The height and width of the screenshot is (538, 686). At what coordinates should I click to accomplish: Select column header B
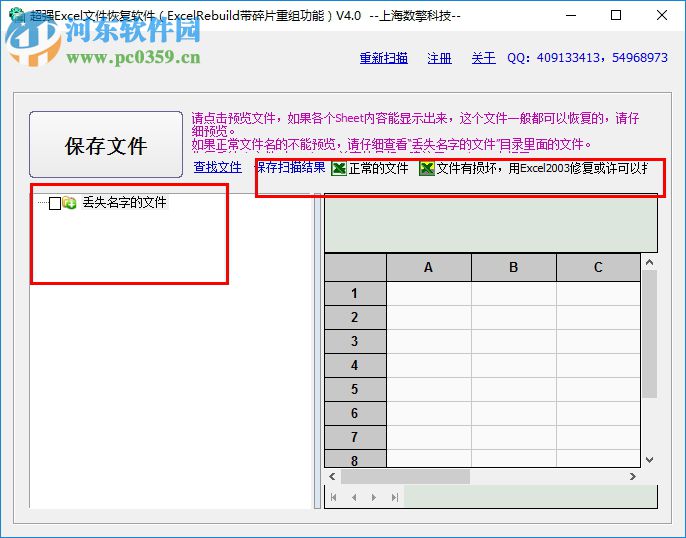pyautogui.click(x=514, y=267)
